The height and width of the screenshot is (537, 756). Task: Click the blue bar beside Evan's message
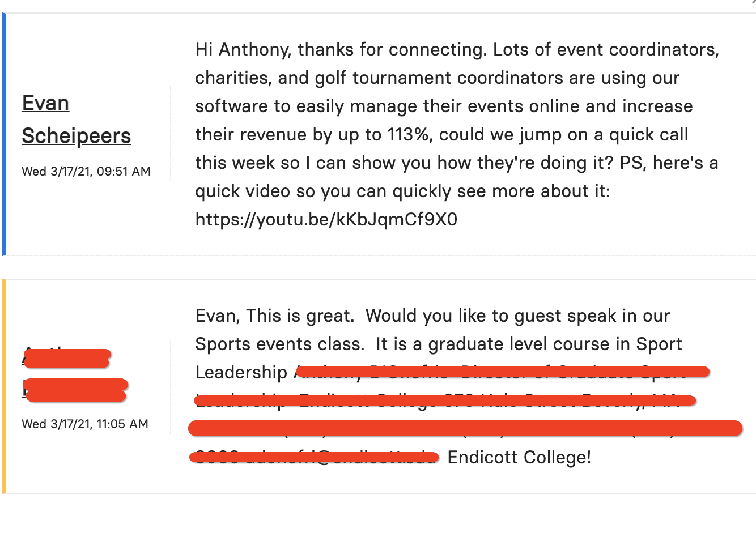coord(3,134)
